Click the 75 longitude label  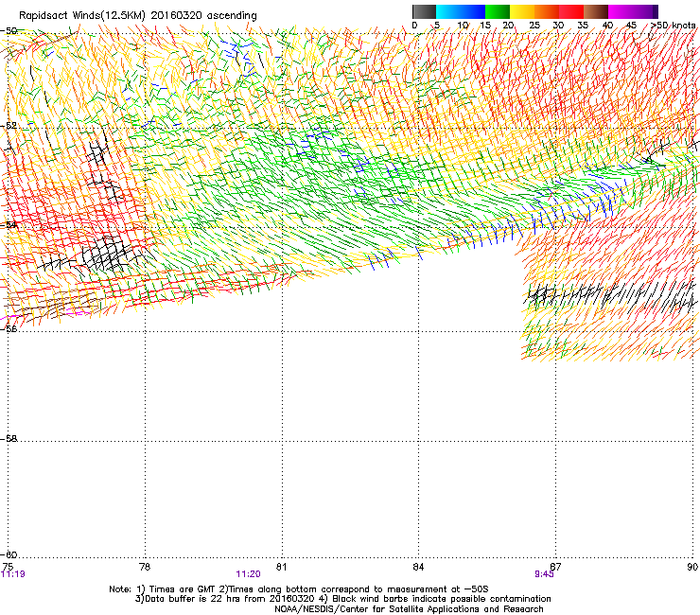(8, 567)
